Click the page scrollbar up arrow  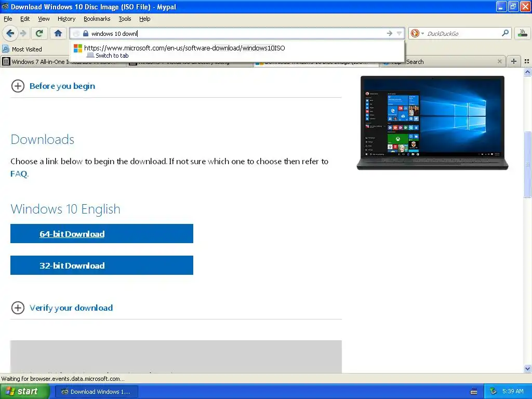(x=527, y=72)
